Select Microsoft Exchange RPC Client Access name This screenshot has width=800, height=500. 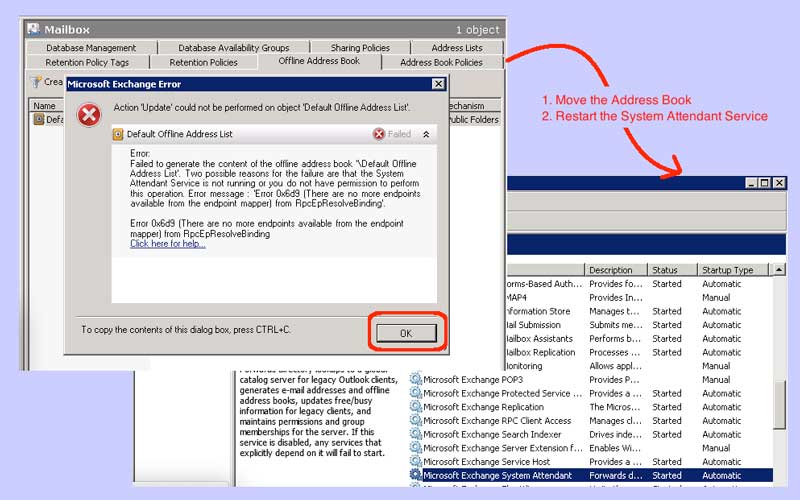click(x=497, y=421)
